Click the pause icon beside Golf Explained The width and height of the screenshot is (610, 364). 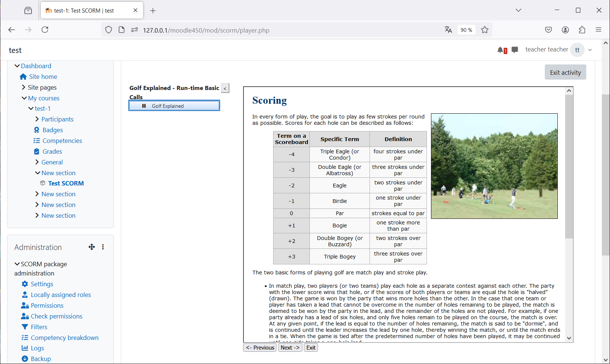coord(144,106)
